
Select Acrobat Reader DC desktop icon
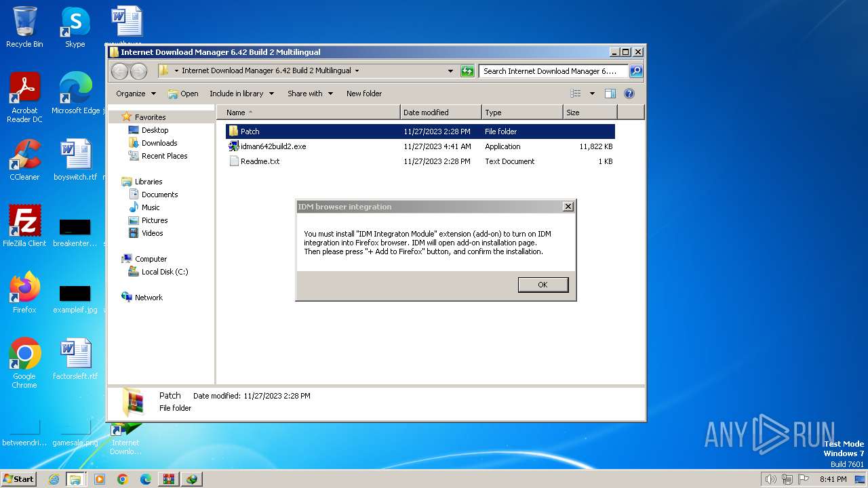coord(24,98)
